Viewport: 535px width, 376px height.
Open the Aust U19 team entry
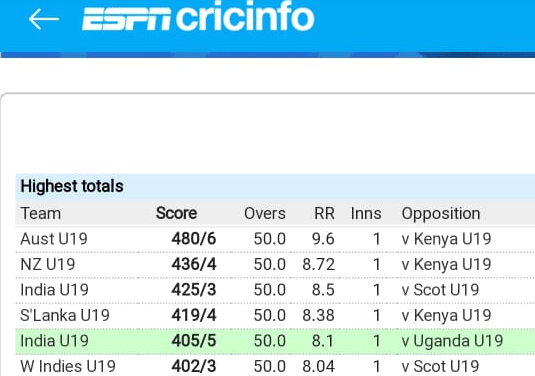(54, 239)
